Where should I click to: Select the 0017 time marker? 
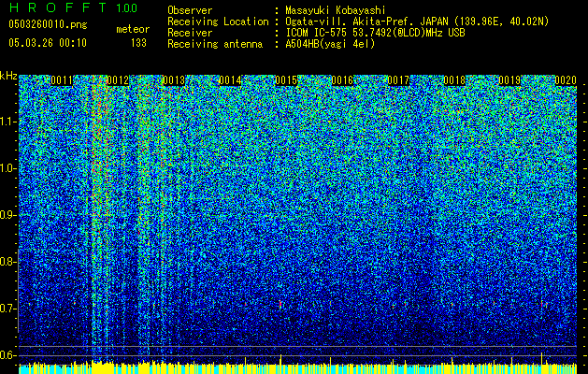pos(398,80)
